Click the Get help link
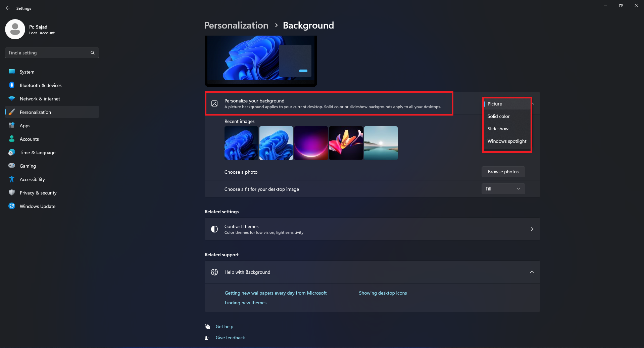 point(225,327)
